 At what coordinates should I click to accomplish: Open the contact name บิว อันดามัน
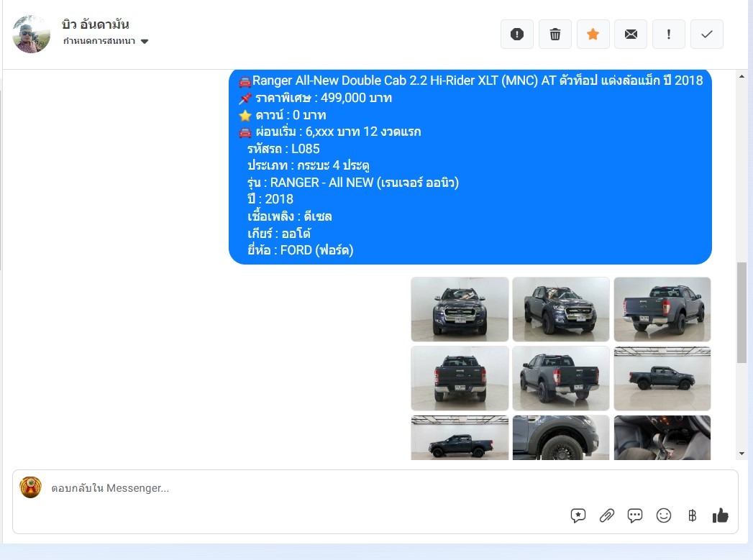click(96, 24)
